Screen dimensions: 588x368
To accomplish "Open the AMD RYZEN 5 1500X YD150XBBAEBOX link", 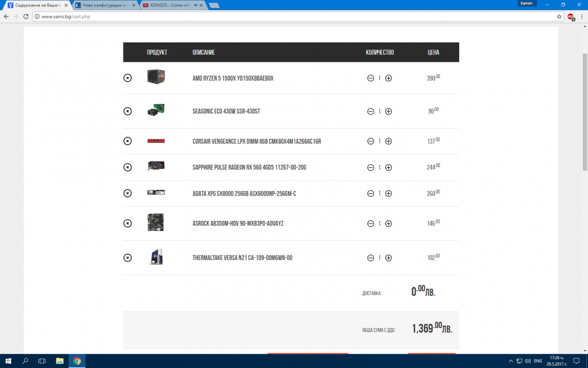I will click(x=233, y=78).
